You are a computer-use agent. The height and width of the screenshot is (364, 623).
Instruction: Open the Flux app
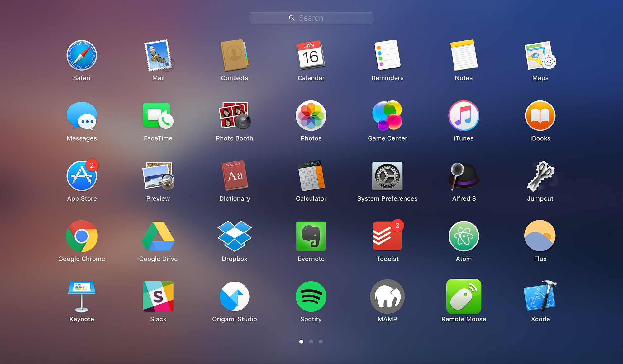point(540,236)
